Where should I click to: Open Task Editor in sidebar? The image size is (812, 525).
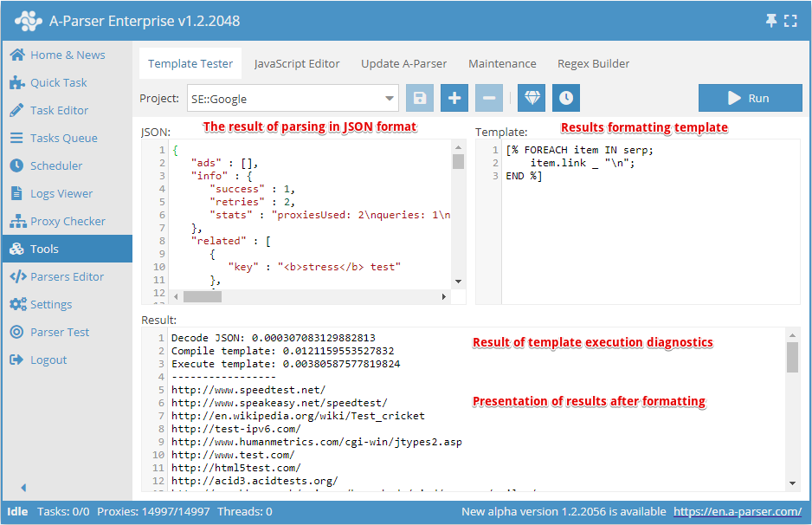pos(59,110)
